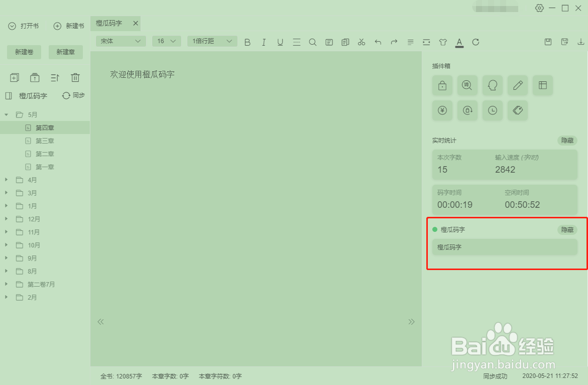Open the pencil plugin in plugin box

[x=518, y=85]
